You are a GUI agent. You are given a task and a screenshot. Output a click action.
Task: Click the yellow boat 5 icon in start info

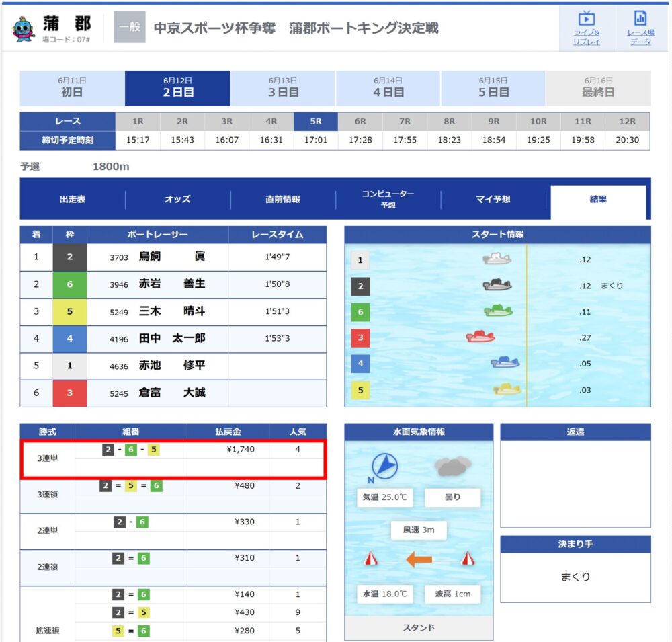pos(507,389)
